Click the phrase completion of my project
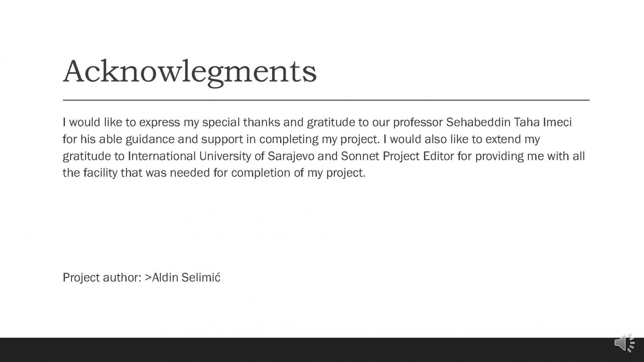644x362 pixels. click(x=298, y=173)
